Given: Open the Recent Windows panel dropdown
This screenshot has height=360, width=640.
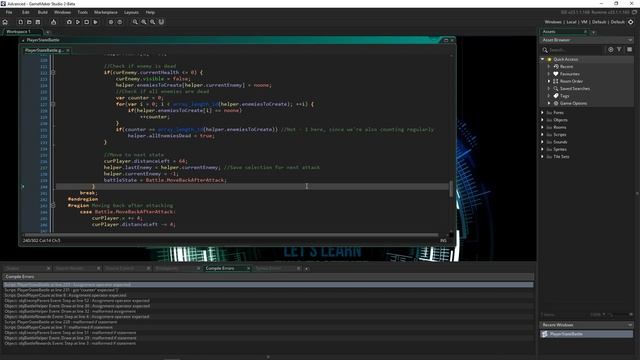Looking at the screenshot, I should [630, 325].
